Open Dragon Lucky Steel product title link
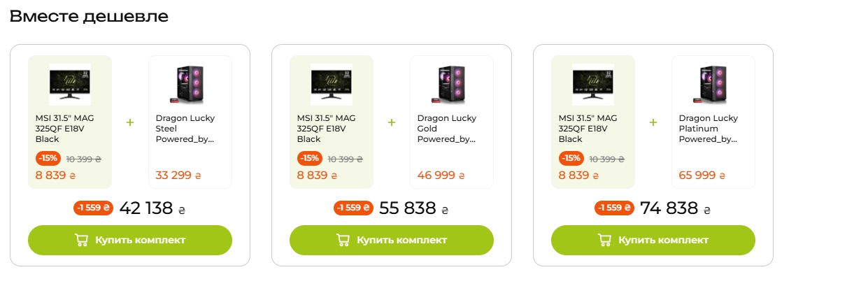Viewport: 868px width, 286px height. click(185, 129)
